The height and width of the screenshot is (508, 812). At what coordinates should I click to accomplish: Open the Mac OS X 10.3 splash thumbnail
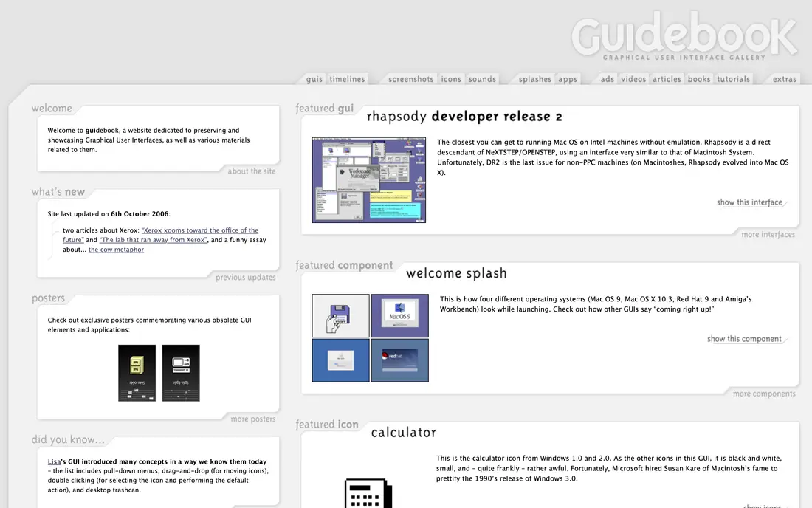coord(341,360)
